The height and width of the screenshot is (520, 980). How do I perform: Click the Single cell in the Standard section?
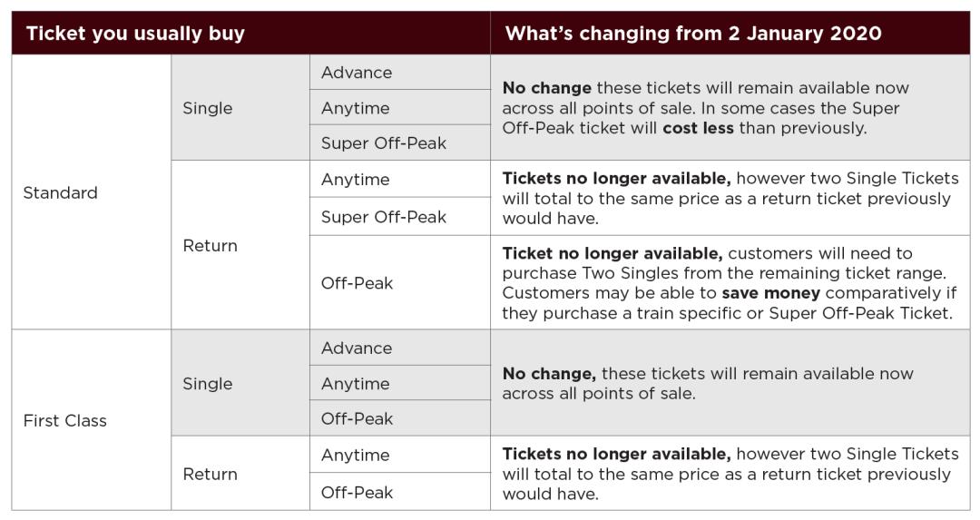click(207, 108)
